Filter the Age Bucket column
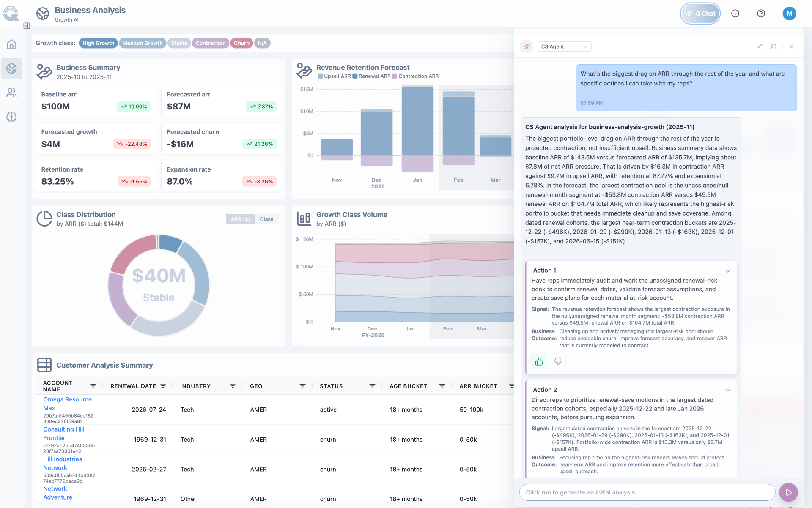 pyautogui.click(x=442, y=386)
